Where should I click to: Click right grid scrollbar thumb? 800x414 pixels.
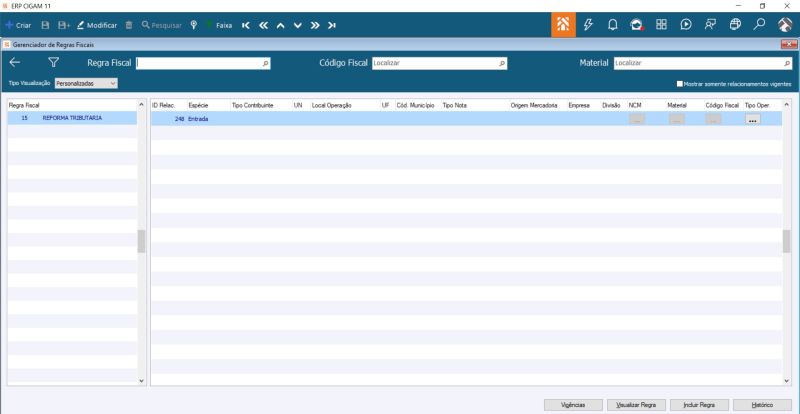tap(787, 241)
